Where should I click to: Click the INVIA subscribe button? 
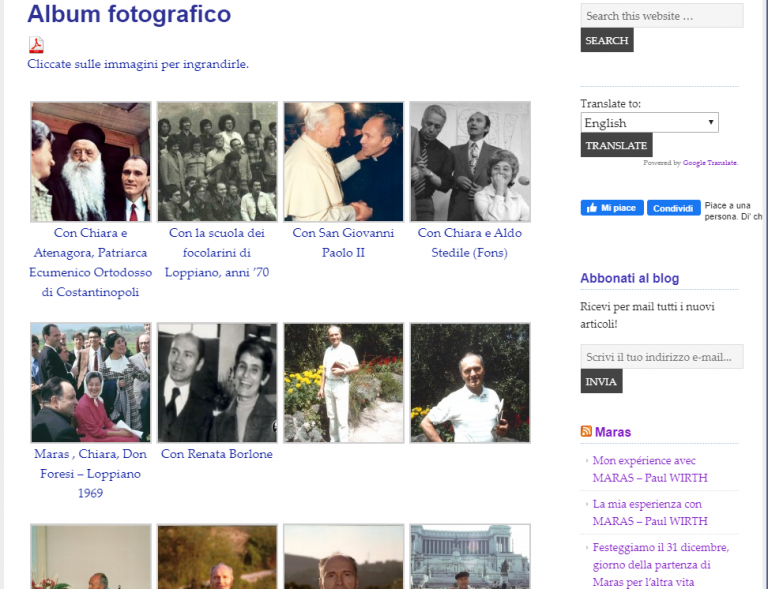pos(601,381)
